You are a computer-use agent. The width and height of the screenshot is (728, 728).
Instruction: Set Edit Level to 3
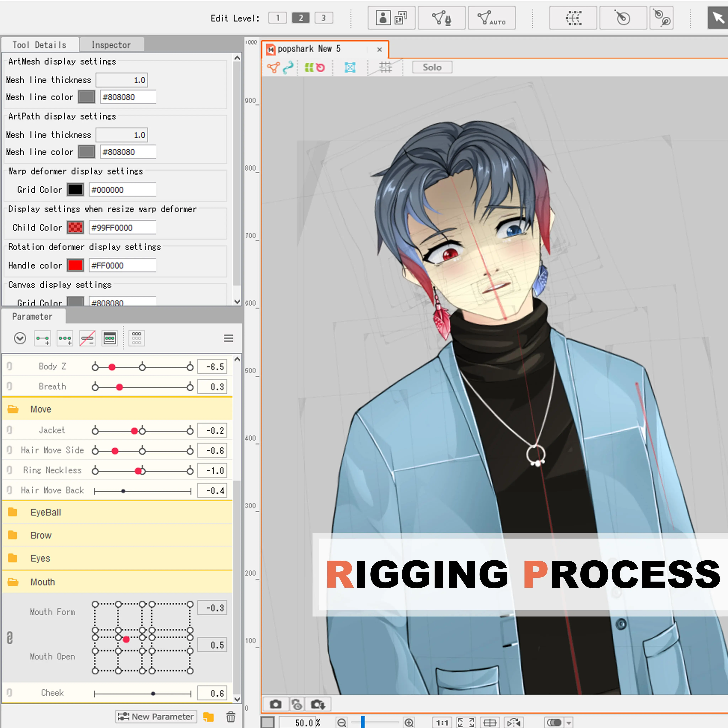[x=323, y=18]
